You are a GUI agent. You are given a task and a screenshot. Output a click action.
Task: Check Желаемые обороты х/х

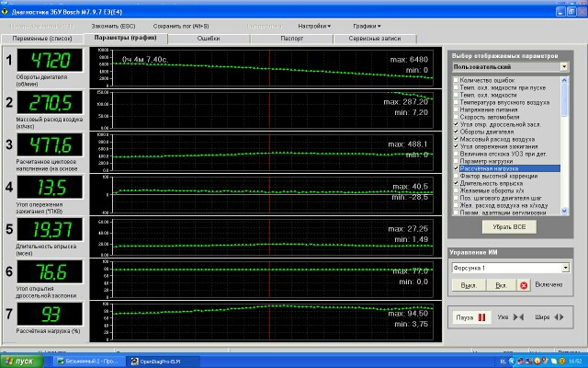click(x=456, y=190)
